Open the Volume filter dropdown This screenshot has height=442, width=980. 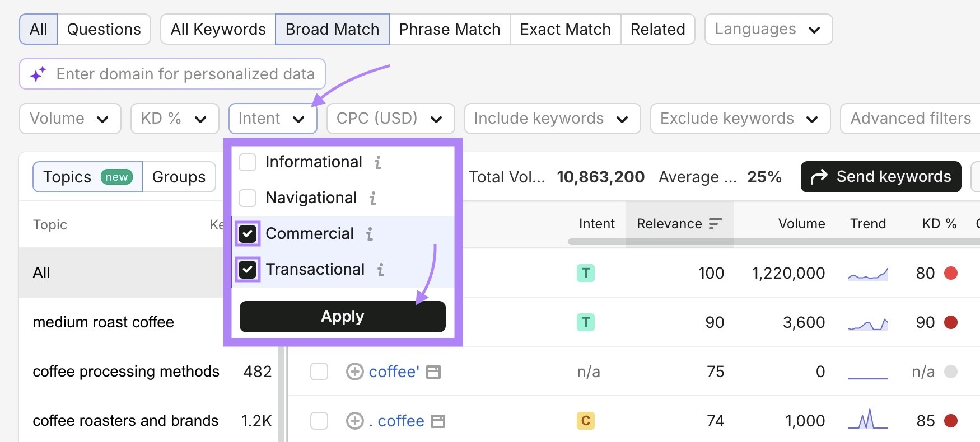70,119
